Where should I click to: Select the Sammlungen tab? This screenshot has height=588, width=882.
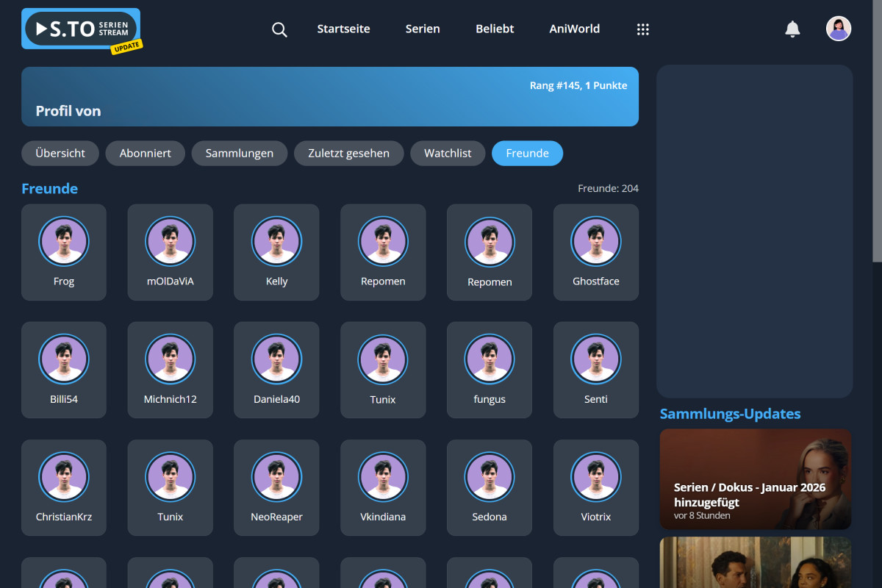tap(239, 153)
